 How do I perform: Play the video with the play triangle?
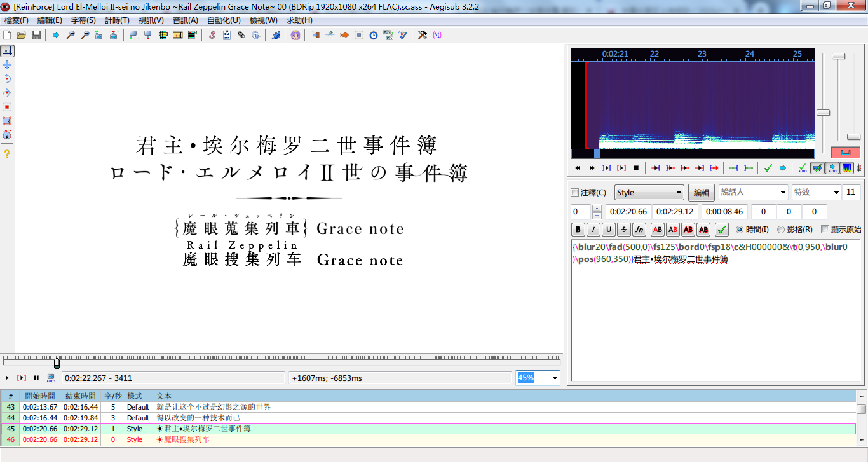7,378
